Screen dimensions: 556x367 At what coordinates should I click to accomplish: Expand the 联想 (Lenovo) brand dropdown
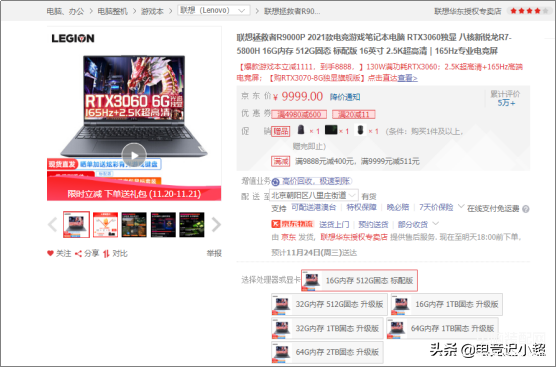click(213, 10)
